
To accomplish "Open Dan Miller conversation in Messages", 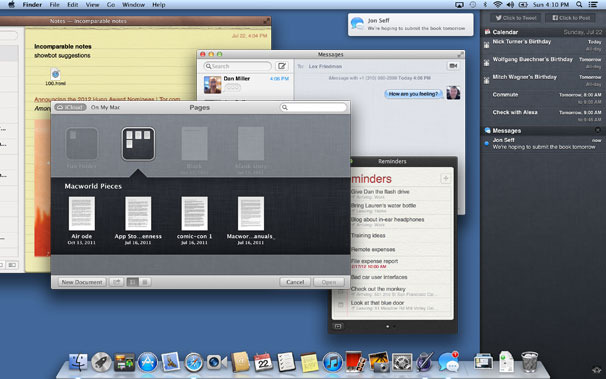I will 246,84.
